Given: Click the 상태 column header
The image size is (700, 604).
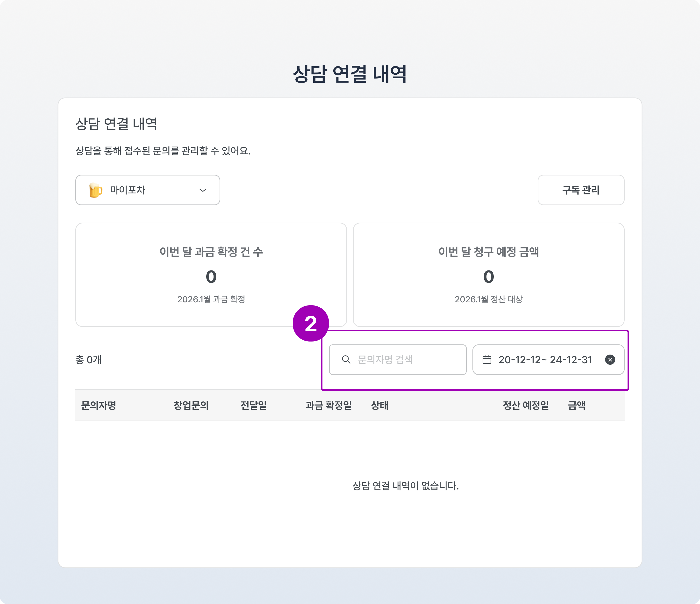Looking at the screenshot, I should pyautogui.click(x=379, y=405).
